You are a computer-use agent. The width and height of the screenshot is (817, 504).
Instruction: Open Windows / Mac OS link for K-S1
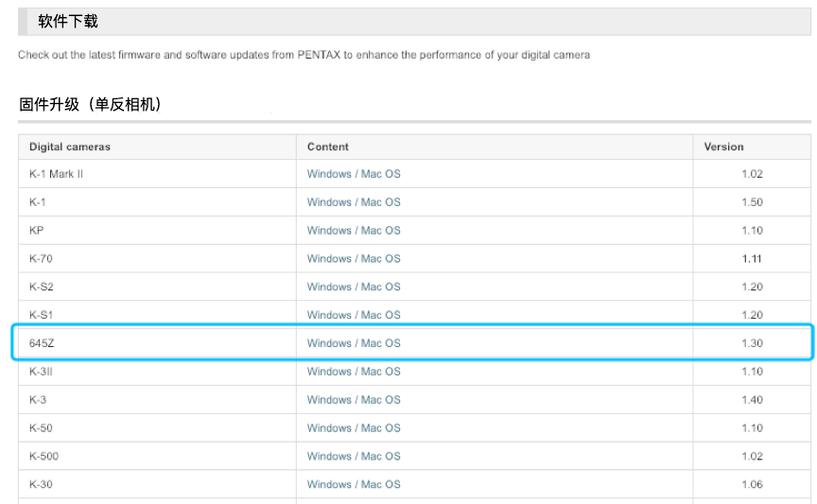tap(354, 315)
